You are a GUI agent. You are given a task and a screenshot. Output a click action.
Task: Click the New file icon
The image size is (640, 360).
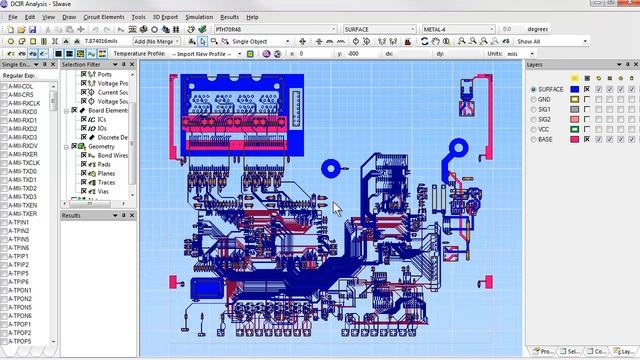[x=10, y=29]
